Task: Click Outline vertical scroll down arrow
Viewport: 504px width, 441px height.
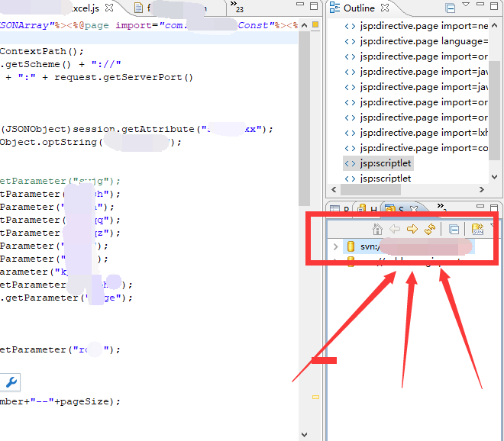Action: (x=495, y=177)
